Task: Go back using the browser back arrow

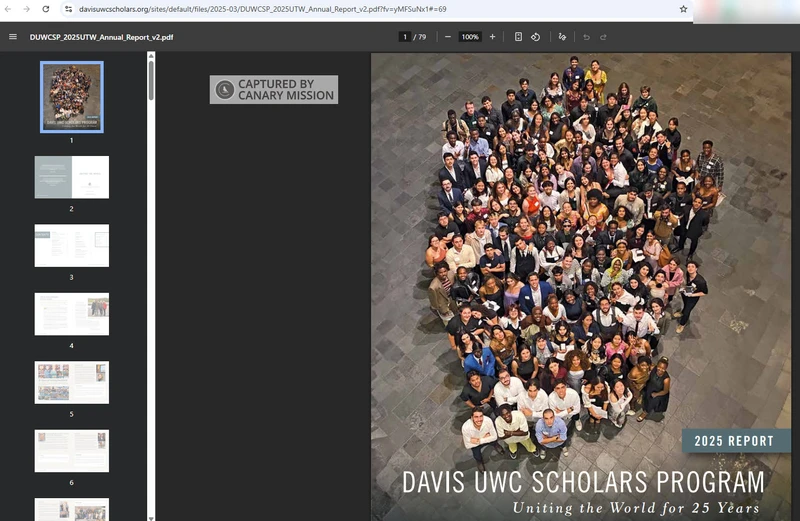Action: click(x=8, y=9)
